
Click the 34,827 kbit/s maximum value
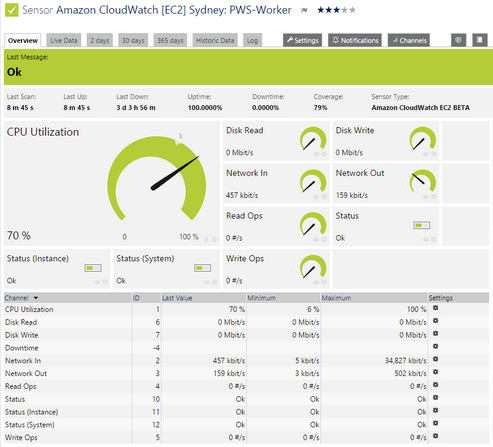pos(406,361)
